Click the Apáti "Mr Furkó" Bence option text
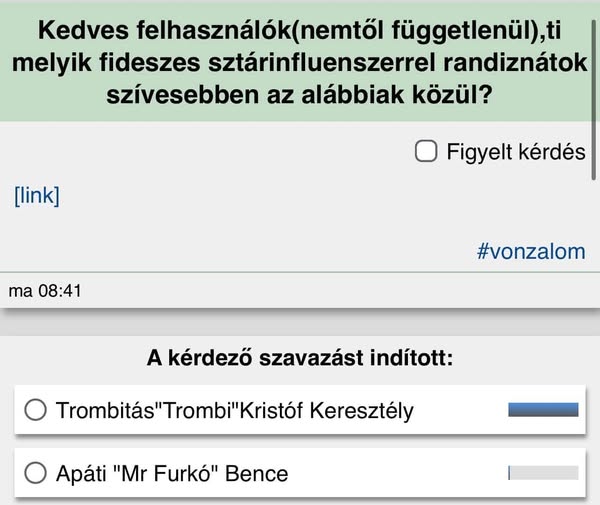Viewport: 600px width, 505px height. tap(172, 473)
